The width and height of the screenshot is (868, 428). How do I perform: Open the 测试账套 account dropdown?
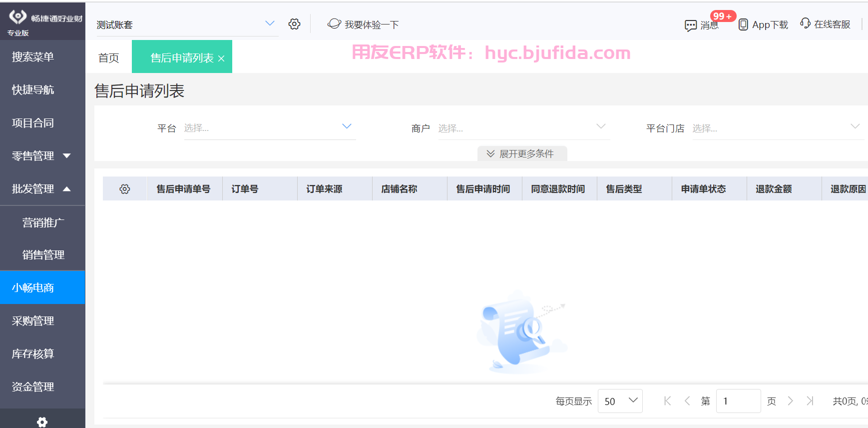[x=187, y=24]
